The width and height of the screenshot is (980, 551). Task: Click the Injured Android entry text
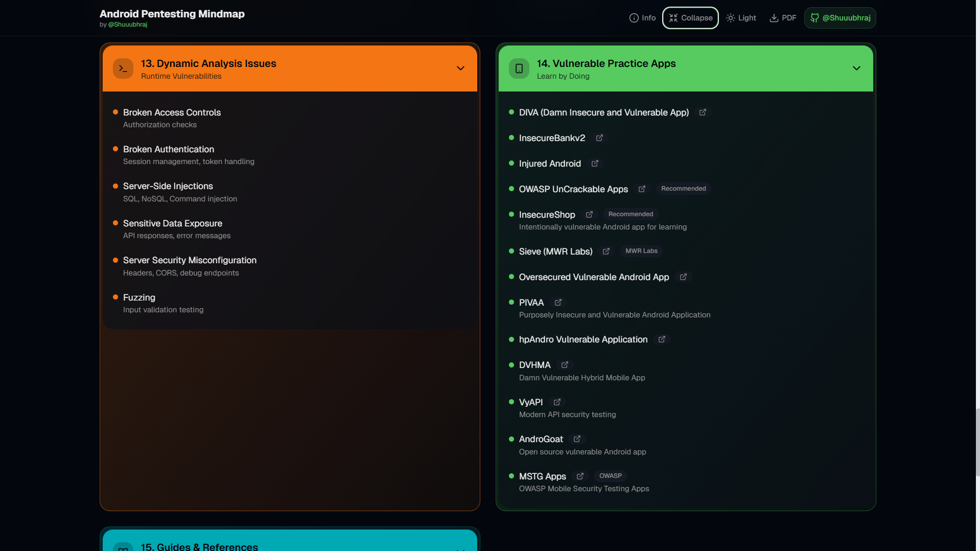(x=550, y=164)
